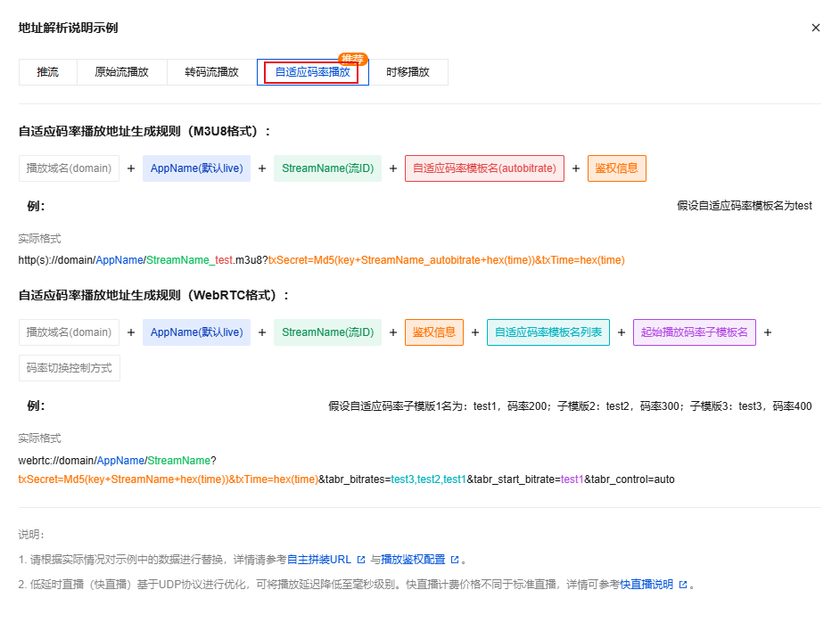
Task: Click StreamName(流ID) box in WebRTC rule
Action: point(328,332)
